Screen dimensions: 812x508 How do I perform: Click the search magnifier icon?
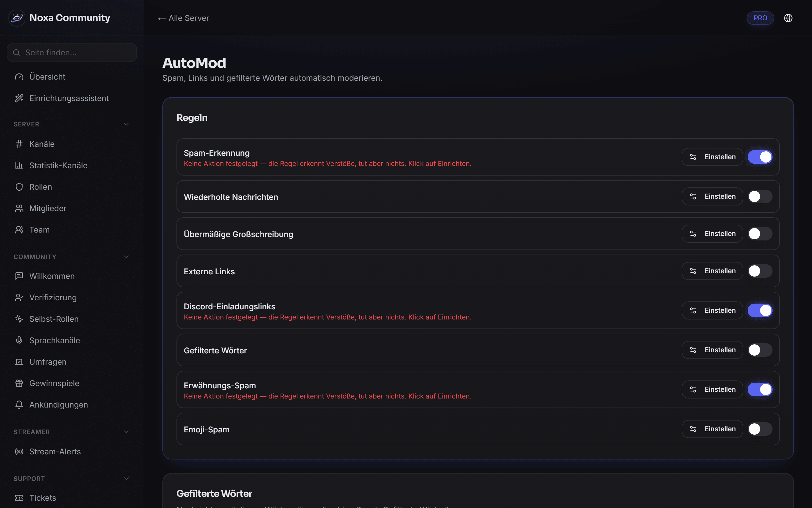pos(16,52)
